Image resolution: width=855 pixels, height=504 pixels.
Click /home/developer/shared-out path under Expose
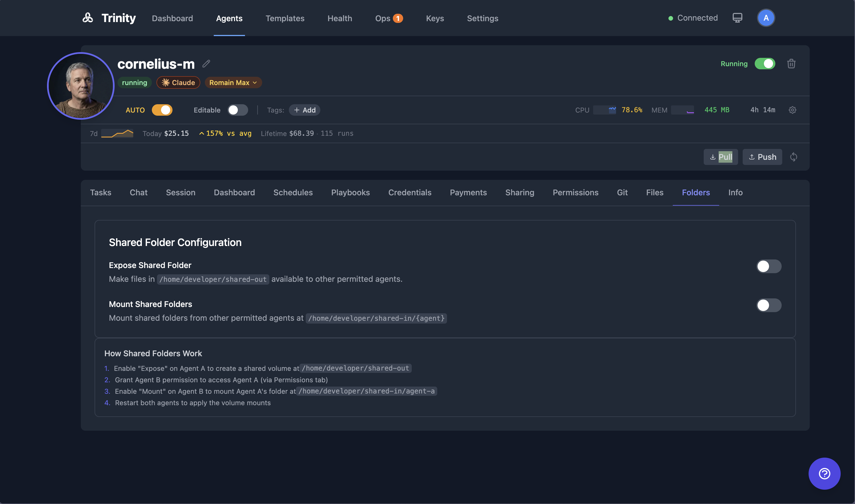click(x=213, y=279)
